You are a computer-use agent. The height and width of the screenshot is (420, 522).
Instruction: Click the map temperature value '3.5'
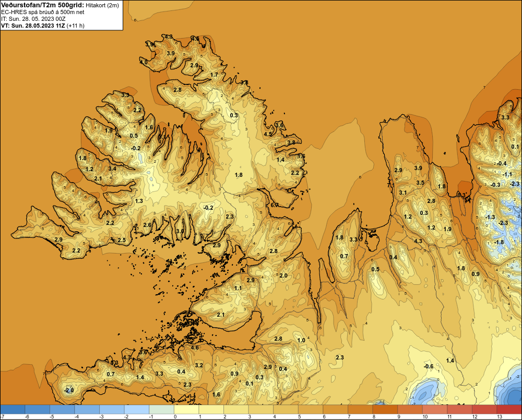420,183
